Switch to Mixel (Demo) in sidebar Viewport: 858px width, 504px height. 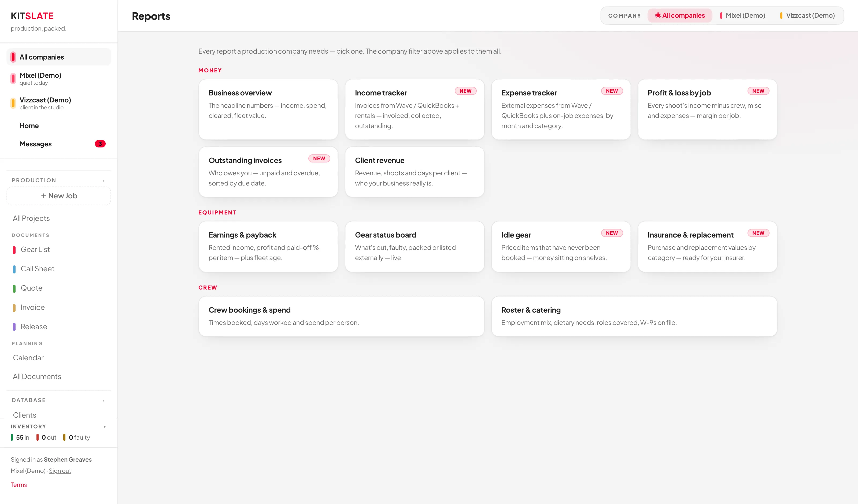(x=58, y=79)
